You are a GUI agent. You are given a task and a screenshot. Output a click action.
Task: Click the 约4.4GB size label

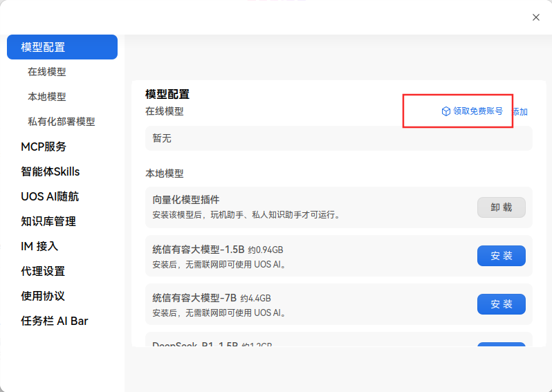coord(255,299)
